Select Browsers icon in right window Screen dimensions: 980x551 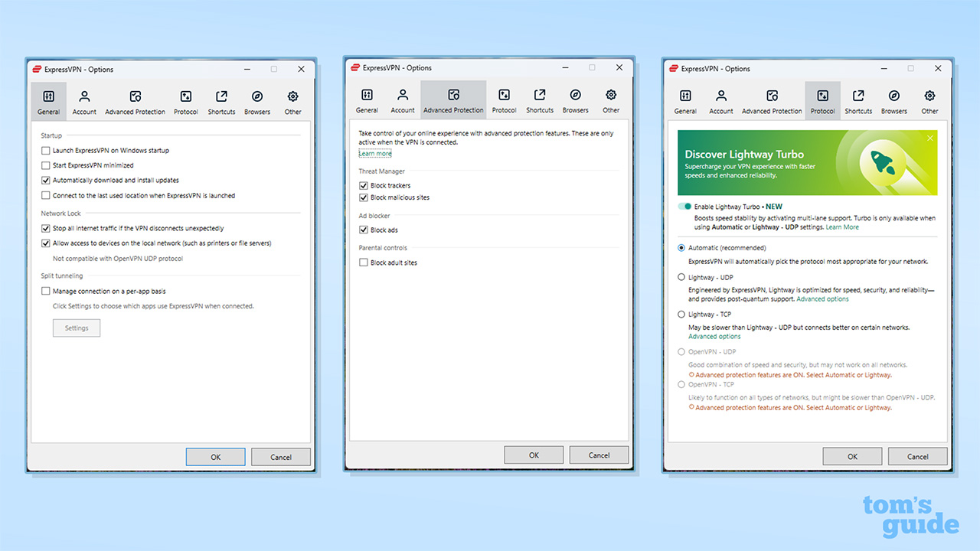click(x=894, y=96)
